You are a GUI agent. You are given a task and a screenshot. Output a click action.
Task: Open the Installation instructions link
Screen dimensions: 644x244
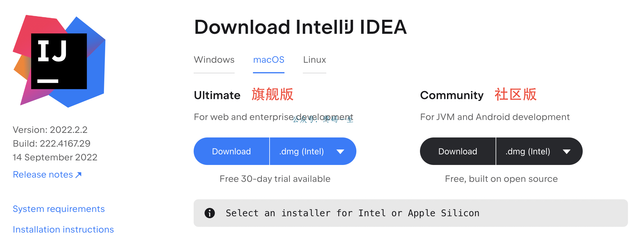click(63, 230)
